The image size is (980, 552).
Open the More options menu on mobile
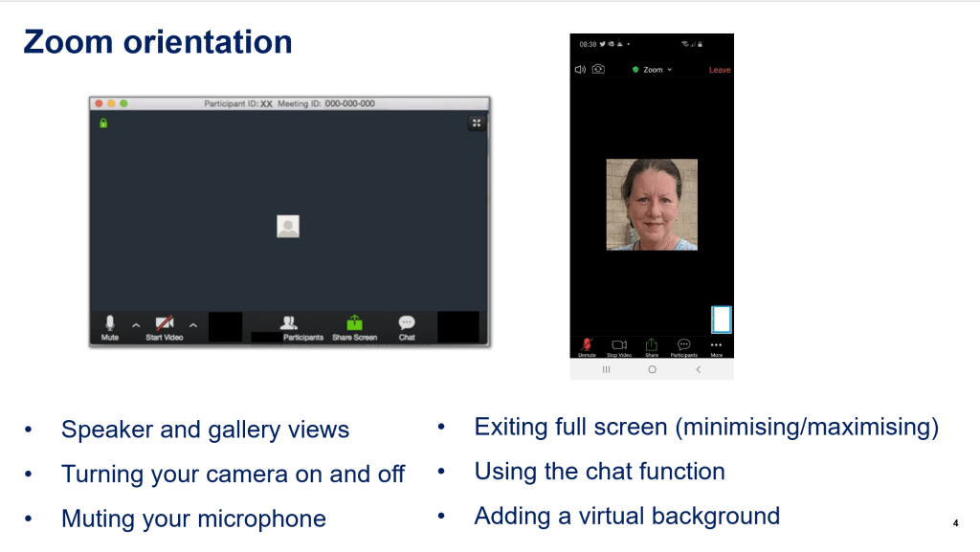[716, 344]
